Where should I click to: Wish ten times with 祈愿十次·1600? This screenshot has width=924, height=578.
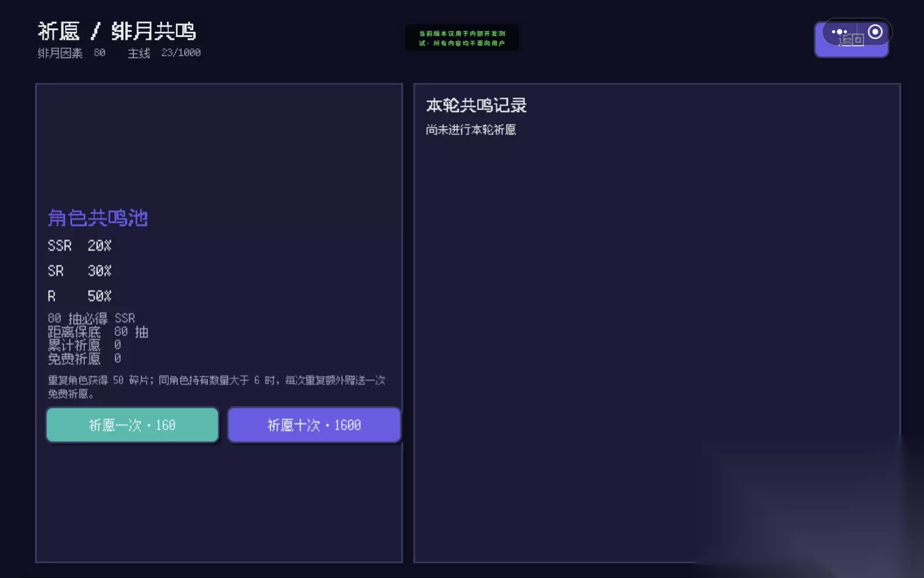coord(314,425)
